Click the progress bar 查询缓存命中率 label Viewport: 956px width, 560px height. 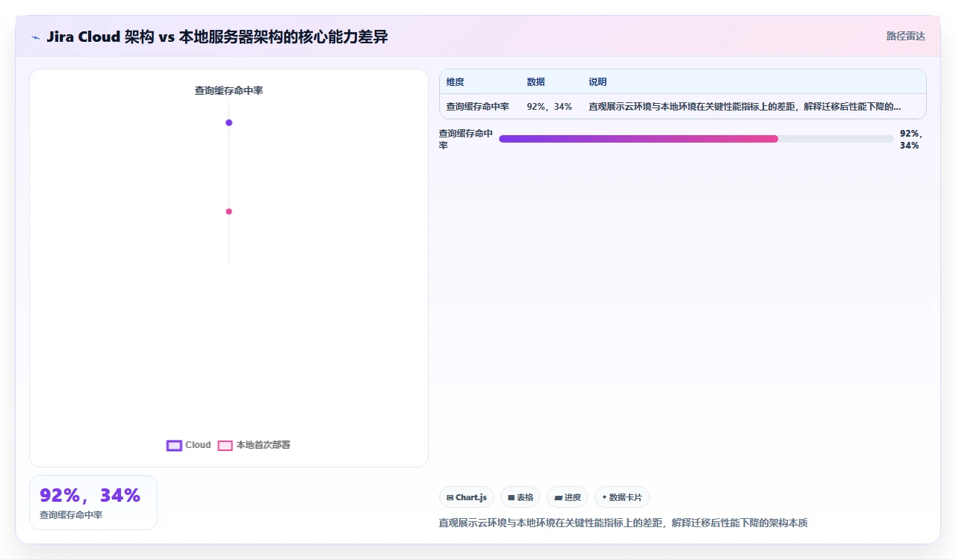[x=465, y=139]
